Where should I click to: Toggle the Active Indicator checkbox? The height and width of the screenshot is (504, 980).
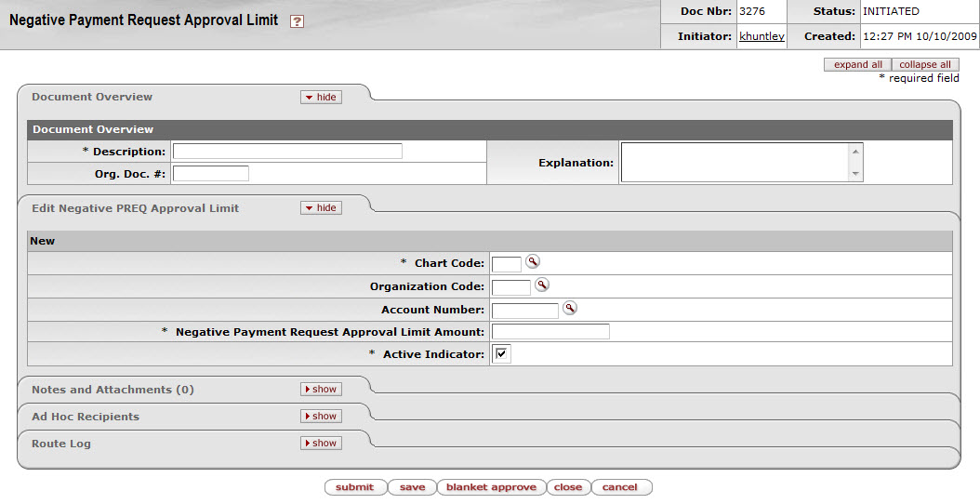pyautogui.click(x=502, y=354)
